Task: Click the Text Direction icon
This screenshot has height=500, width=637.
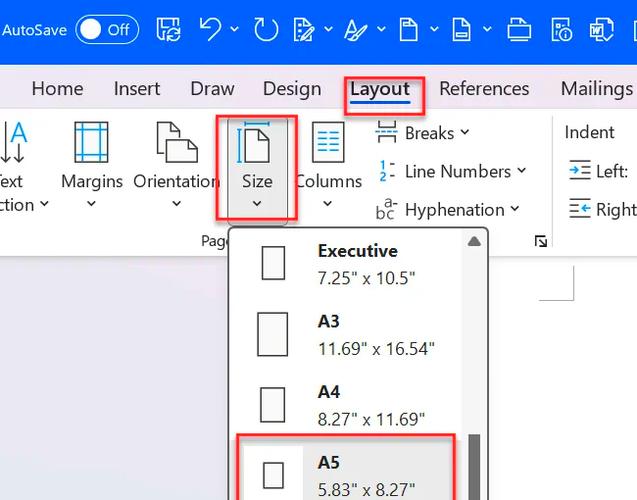Action: 13,142
